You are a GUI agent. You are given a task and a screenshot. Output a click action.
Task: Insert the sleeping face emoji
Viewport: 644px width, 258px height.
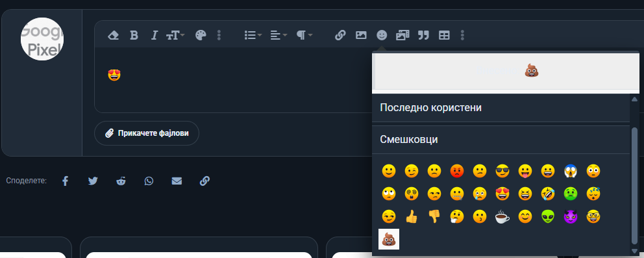pyautogui.click(x=593, y=194)
